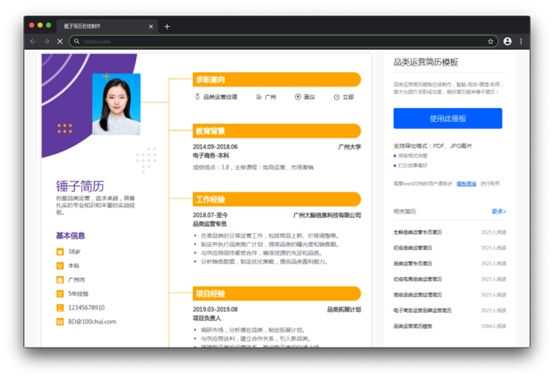Click the 2014.09-2018.06 education date
This screenshot has width=554, height=379.
click(215, 147)
